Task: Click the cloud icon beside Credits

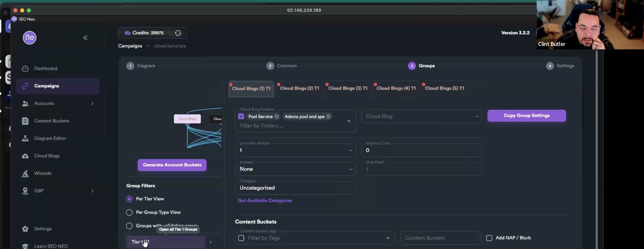Action: (127, 33)
